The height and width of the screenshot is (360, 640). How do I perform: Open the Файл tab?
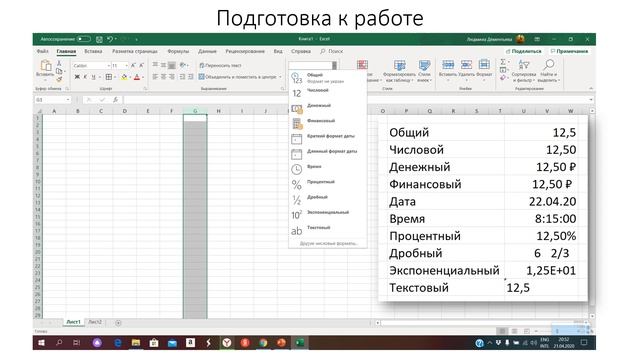point(42,51)
